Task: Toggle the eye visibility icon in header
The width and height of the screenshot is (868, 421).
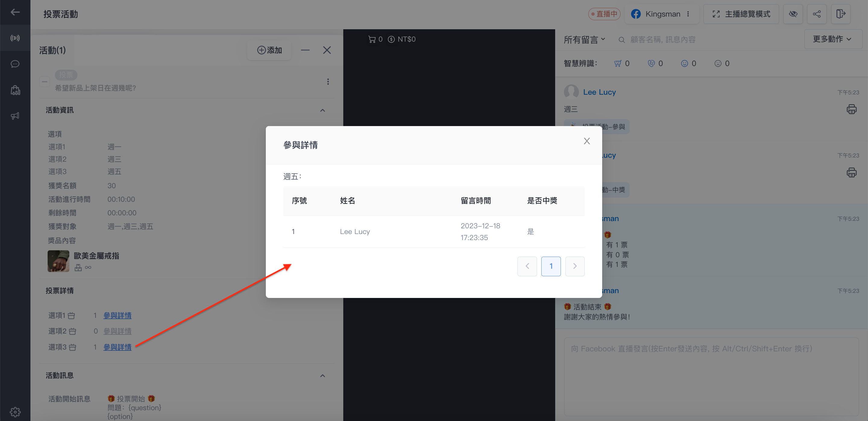Action: tap(793, 14)
